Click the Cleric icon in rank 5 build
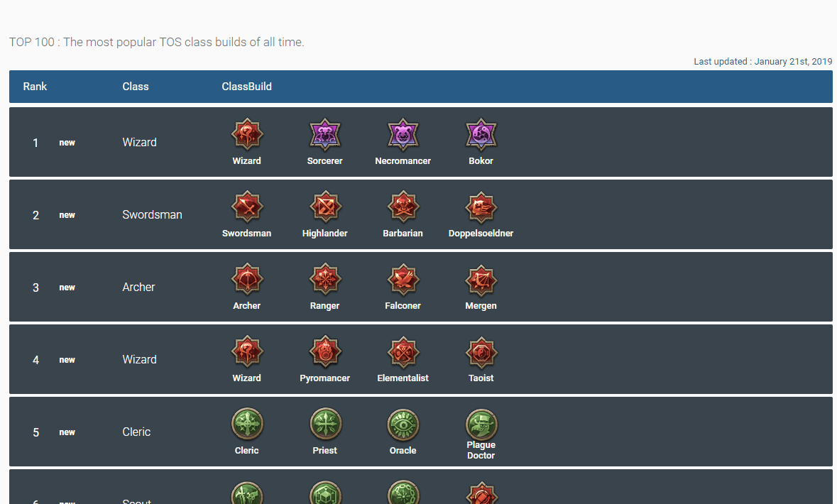The image size is (837, 504). point(246,424)
